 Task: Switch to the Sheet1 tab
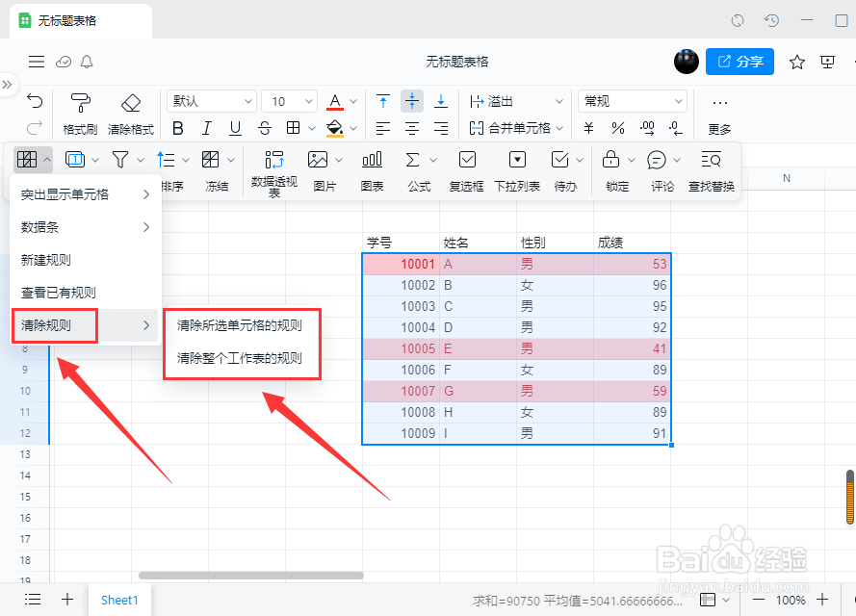(119, 599)
